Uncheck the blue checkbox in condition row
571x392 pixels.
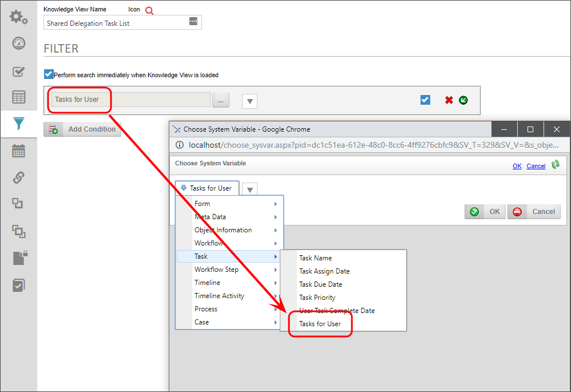click(x=425, y=100)
